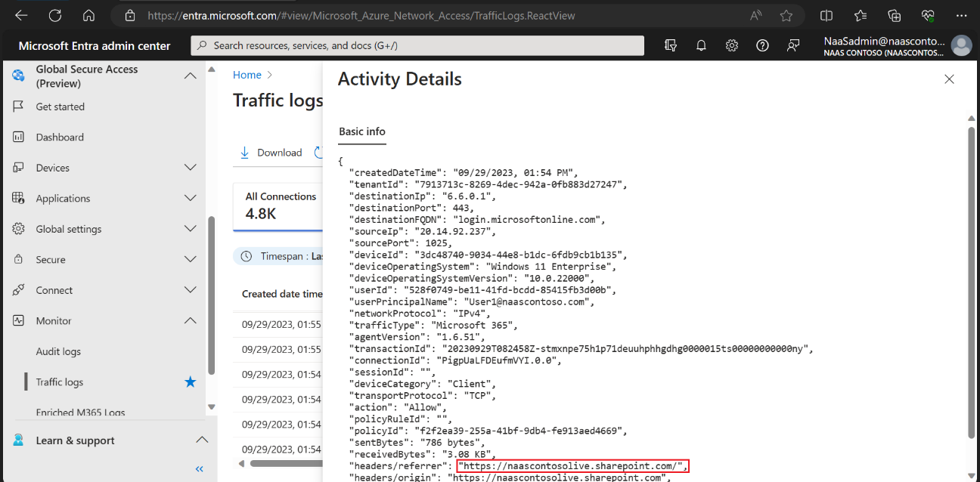Open Get started in the sidebar
Screen dimensions: 980x482
(x=60, y=107)
